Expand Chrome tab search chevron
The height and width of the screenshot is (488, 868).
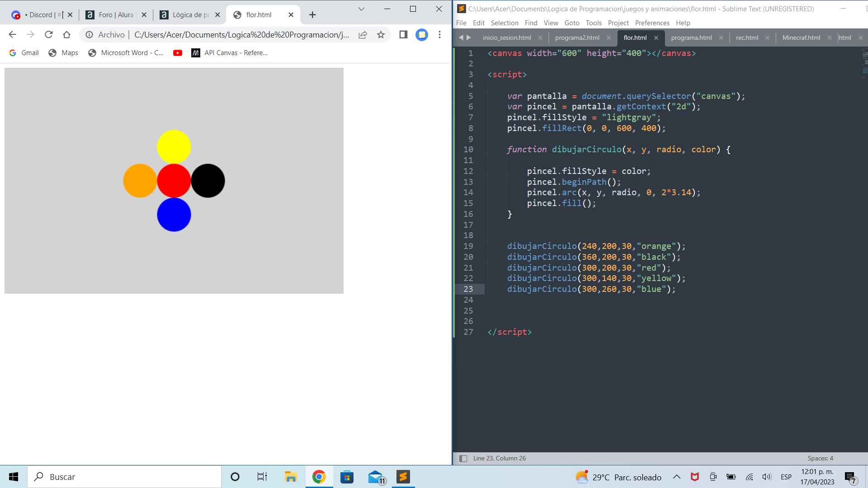click(x=361, y=9)
